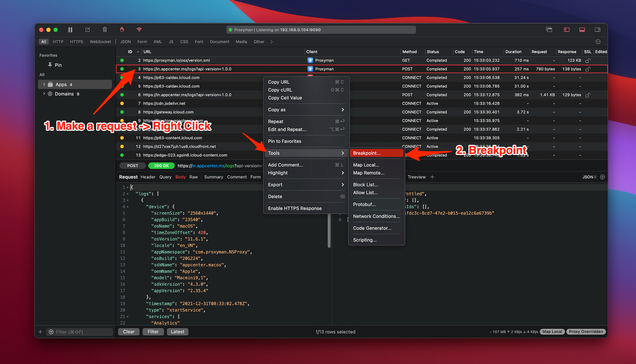Screen dimensions: 636x364
Task: Select Pin to Favorites menu item
Action: [306, 141]
